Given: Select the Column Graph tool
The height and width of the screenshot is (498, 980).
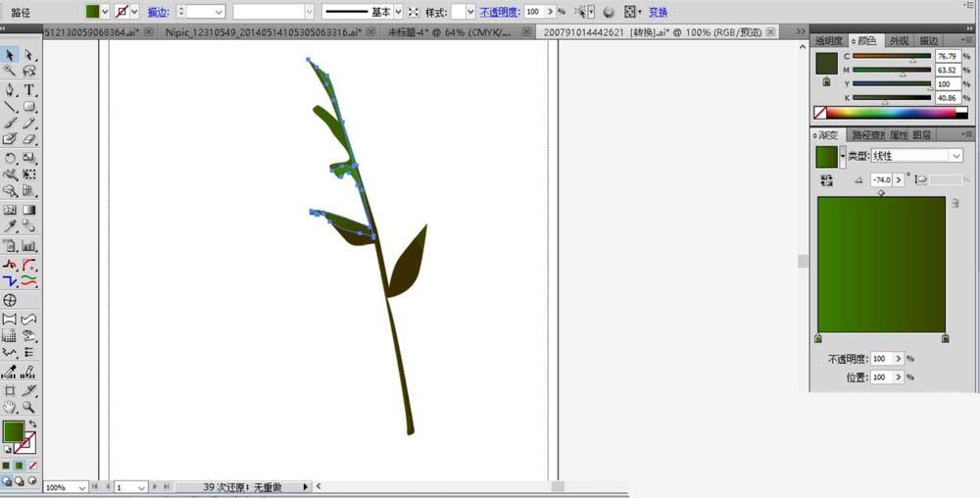Looking at the screenshot, I should point(28,245).
